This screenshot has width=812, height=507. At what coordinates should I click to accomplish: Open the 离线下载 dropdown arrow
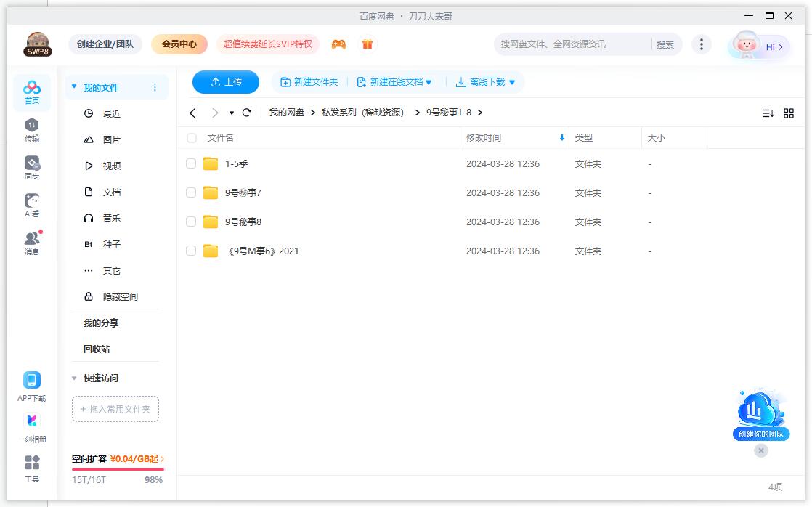point(512,82)
